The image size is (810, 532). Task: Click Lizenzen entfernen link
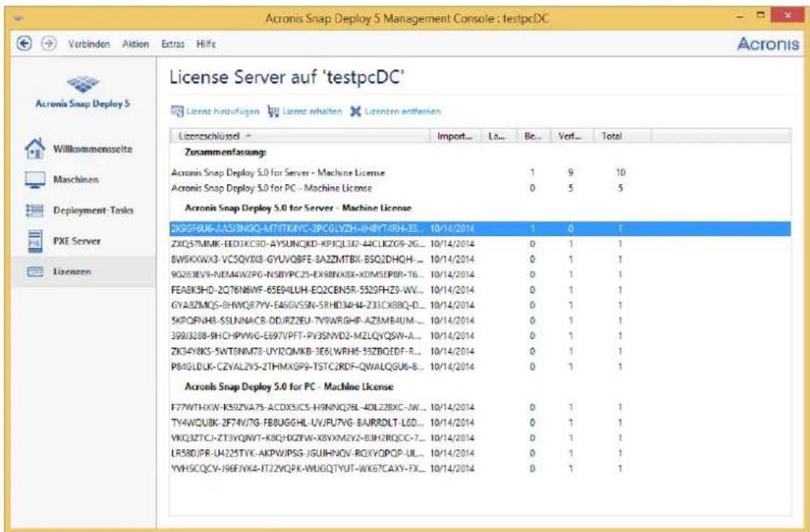pos(403,111)
